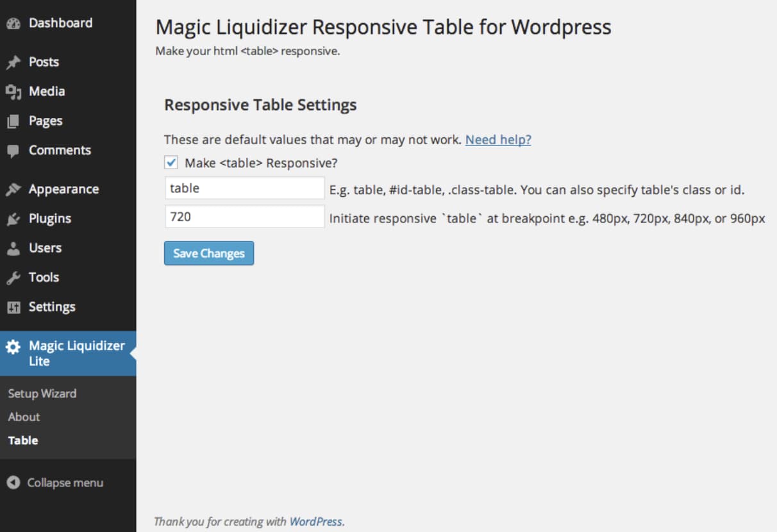Select the Magic Liquidizer Lite gear icon
Viewport: 777px width, 532px height.
point(14,345)
